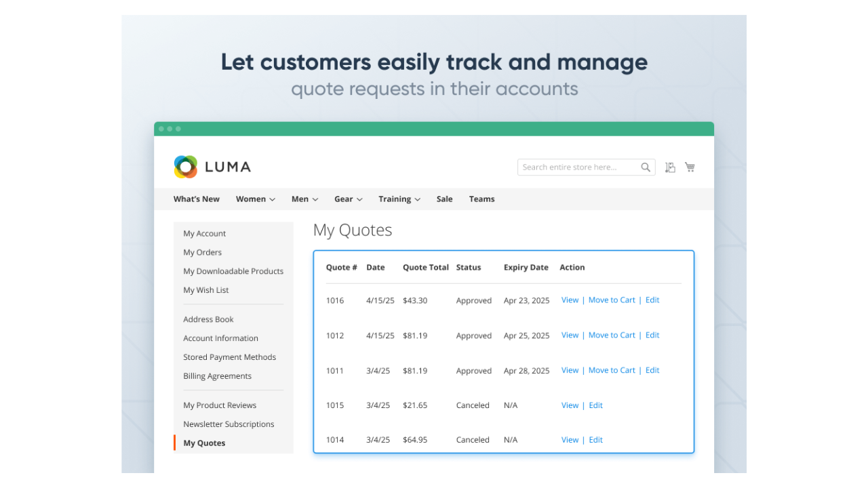The image size is (868, 488).
Task: Click Move to Cart for quote 1012
Action: [x=612, y=335]
